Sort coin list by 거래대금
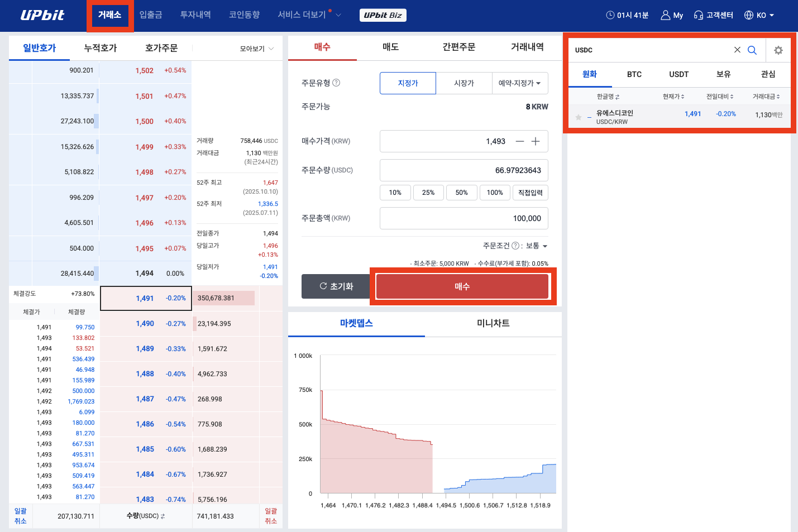Image resolution: width=798 pixels, height=532 pixels. (x=766, y=97)
